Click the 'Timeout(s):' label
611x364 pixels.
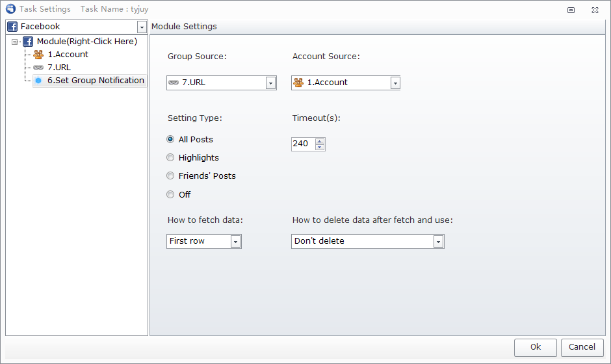[317, 118]
